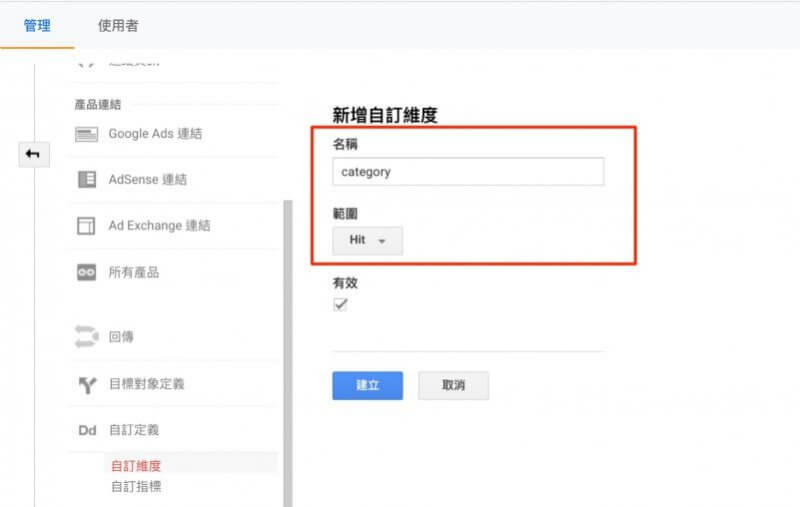
Task: Select 自訂維度 in sidebar
Action: [x=136, y=466]
